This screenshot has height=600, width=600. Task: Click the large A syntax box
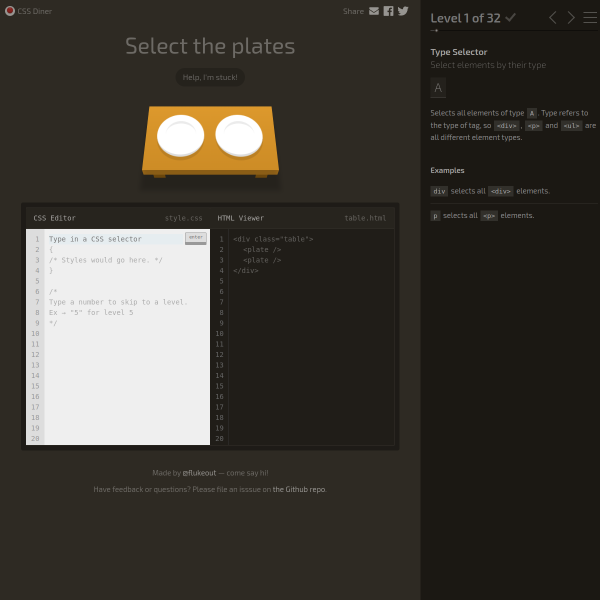pos(438,88)
